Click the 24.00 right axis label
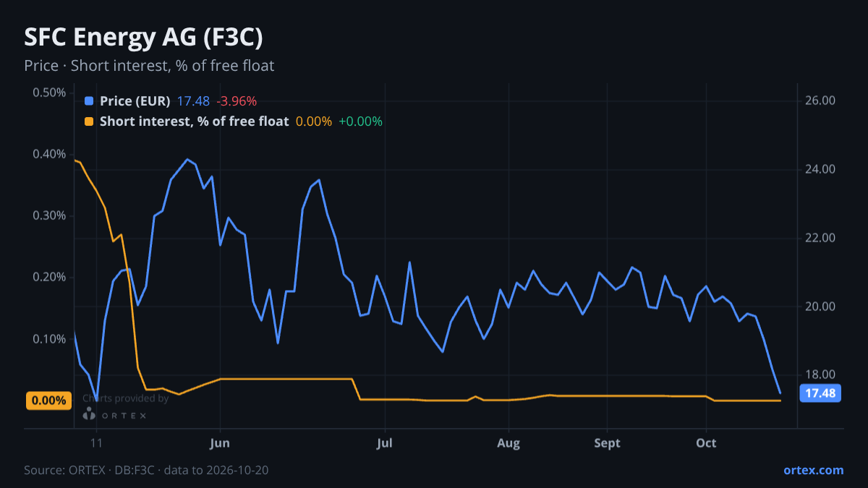Image resolution: width=868 pixels, height=488 pixels. [x=820, y=170]
